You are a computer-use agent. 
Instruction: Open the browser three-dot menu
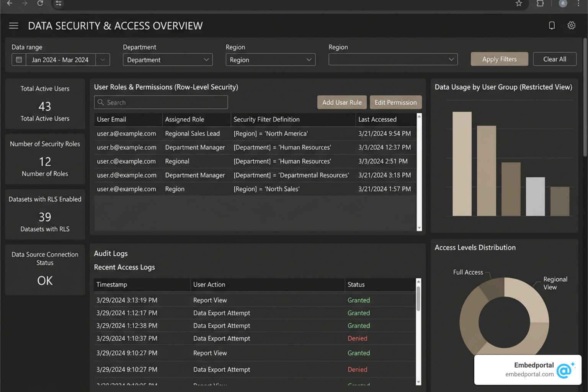578,3
